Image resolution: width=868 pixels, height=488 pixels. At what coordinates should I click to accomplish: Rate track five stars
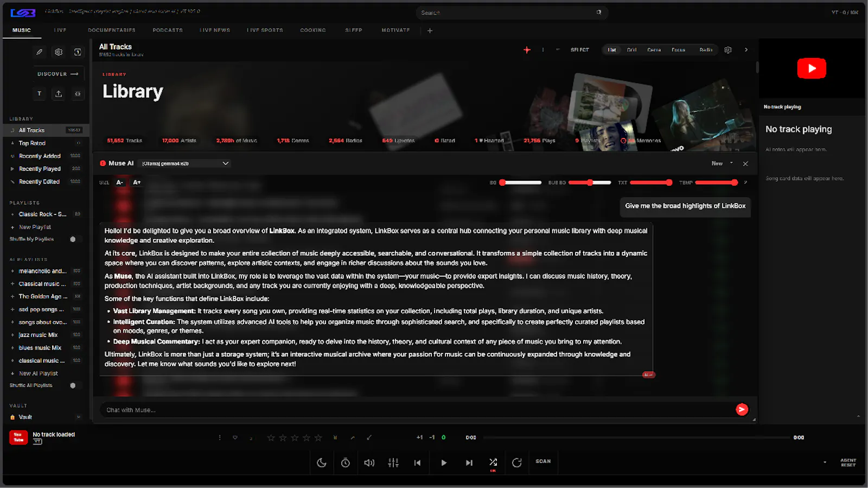click(318, 438)
